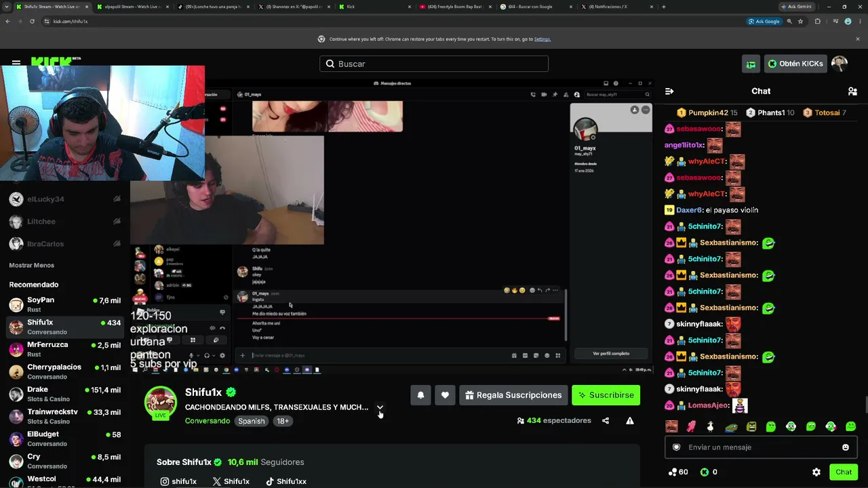Switch to the Freestyle Boom Bap Beat tab
This screenshot has height=488, width=868.
(x=455, y=7)
